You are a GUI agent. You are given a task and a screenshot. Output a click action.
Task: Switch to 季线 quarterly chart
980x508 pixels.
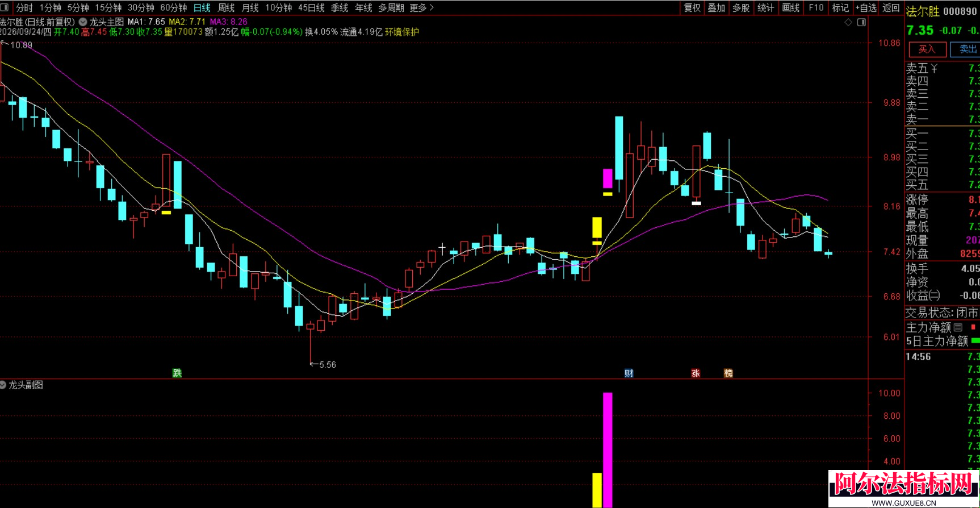[340, 7]
